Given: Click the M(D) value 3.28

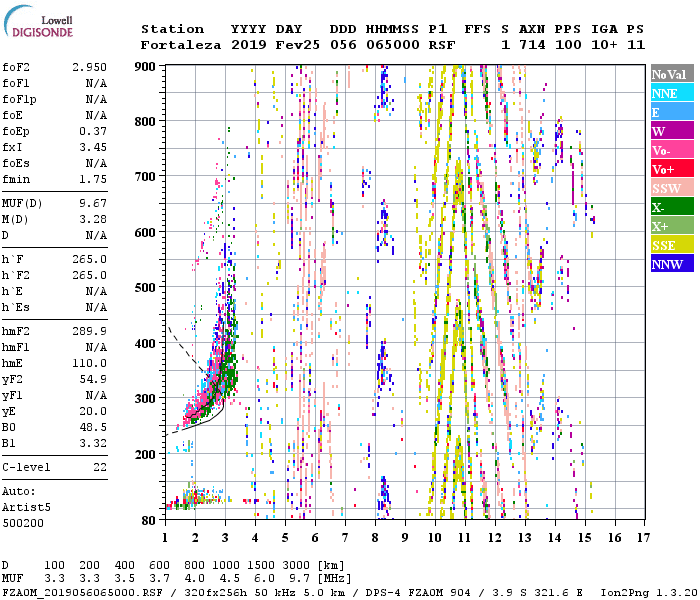Looking at the screenshot, I should 93,220.
